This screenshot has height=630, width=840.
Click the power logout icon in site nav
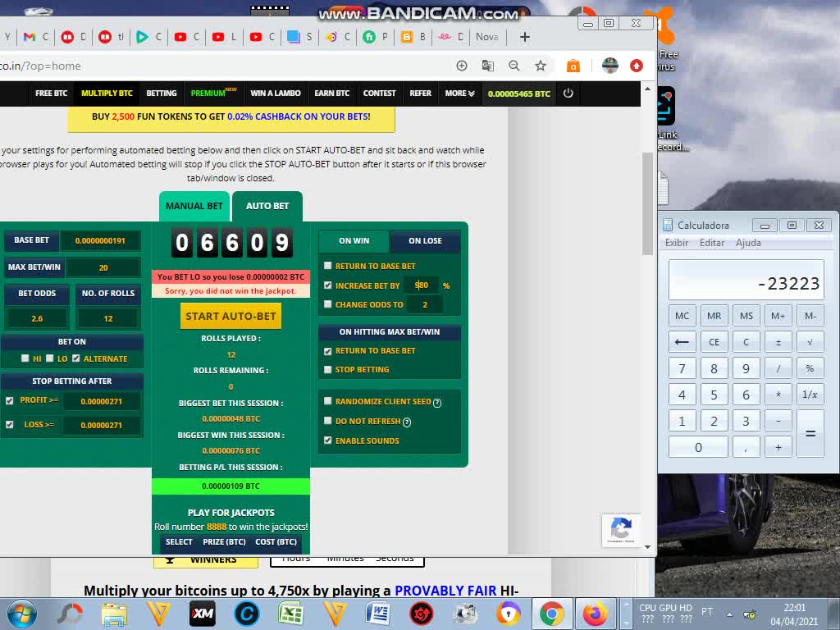[568, 94]
